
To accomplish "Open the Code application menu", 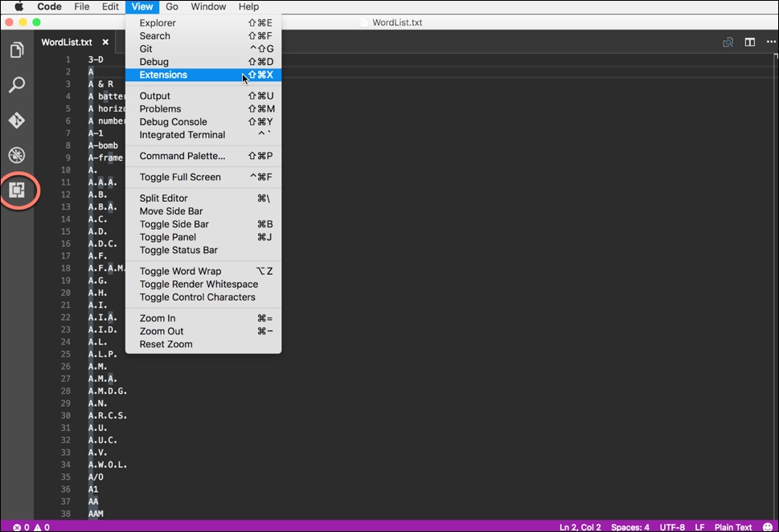I will pyautogui.click(x=49, y=6).
